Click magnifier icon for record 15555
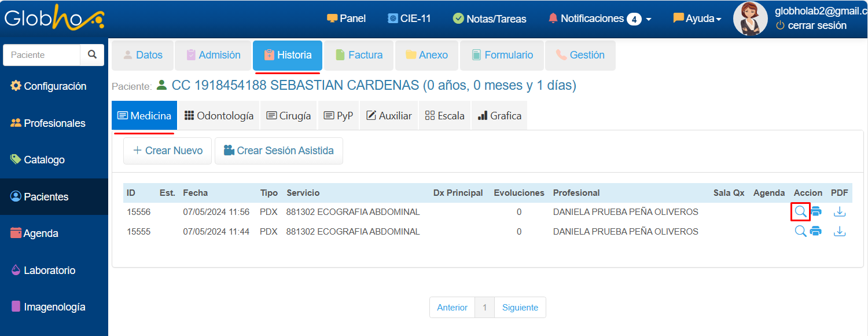 [x=800, y=232]
